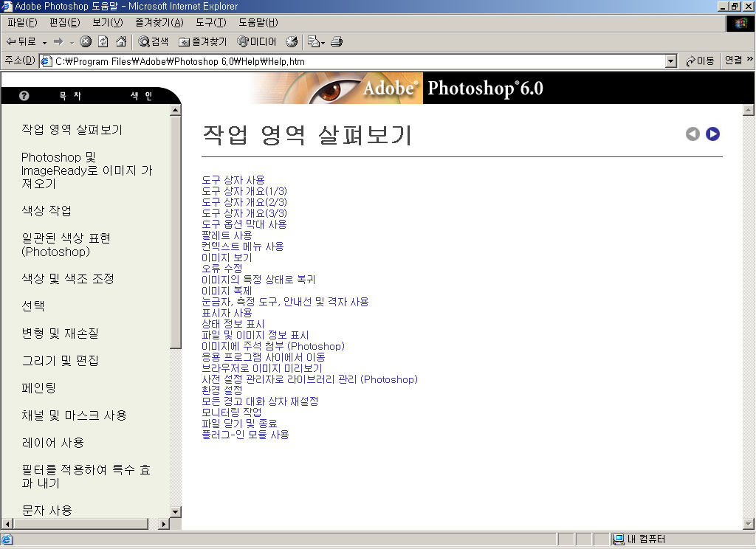Open the 보기(V) menu
Viewport: 756px width, 549px height.
tap(108, 23)
